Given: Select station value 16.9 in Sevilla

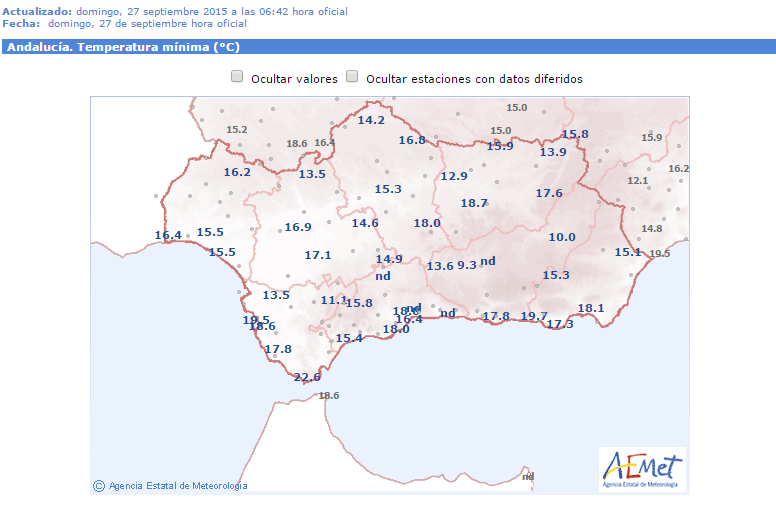Looking at the screenshot, I should pos(298,228).
